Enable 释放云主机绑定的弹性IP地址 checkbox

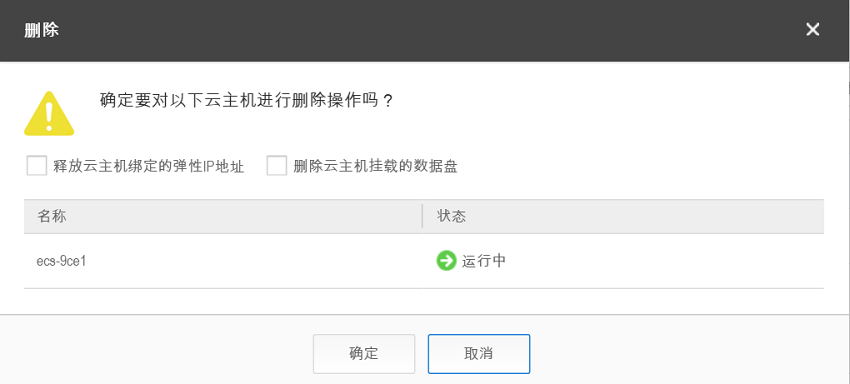tap(37, 166)
